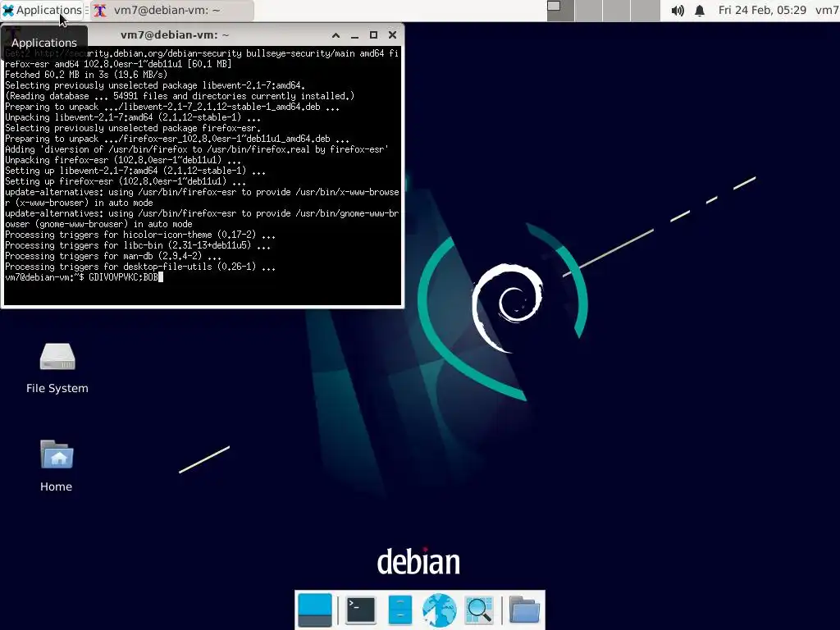Image resolution: width=840 pixels, height=630 pixels.
Task: Click 'Unpacking firefox-esr' terminal line
Action: click(123, 160)
